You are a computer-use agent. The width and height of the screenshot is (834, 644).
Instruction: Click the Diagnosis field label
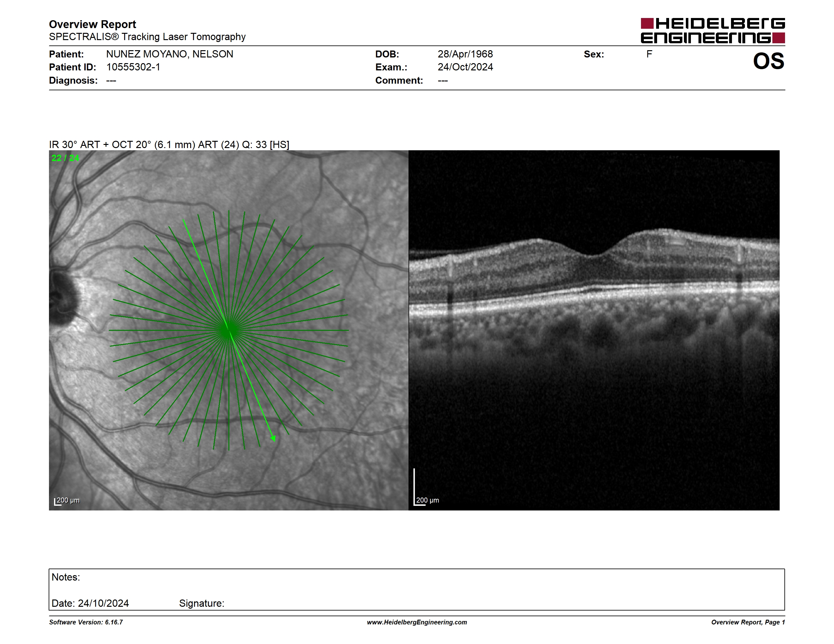point(73,80)
